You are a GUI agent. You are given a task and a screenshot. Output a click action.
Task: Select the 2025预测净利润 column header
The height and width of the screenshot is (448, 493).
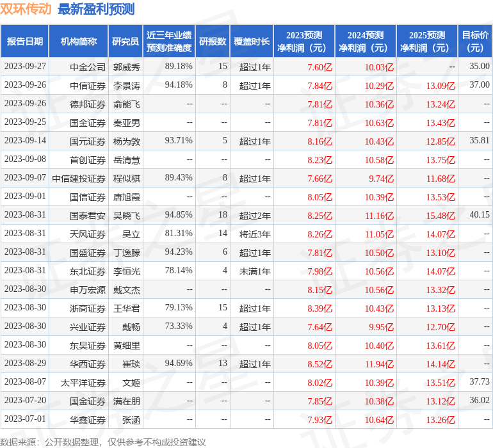click(427, 41)
